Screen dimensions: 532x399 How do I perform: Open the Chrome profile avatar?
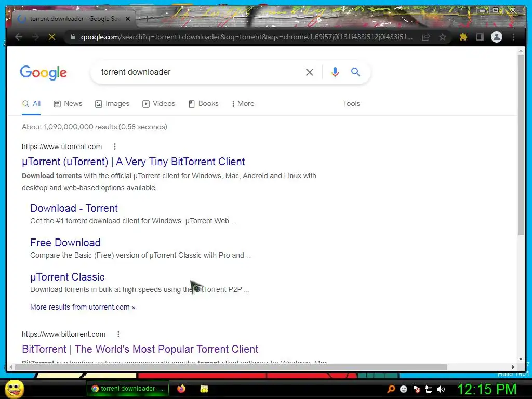pos(496,37)
